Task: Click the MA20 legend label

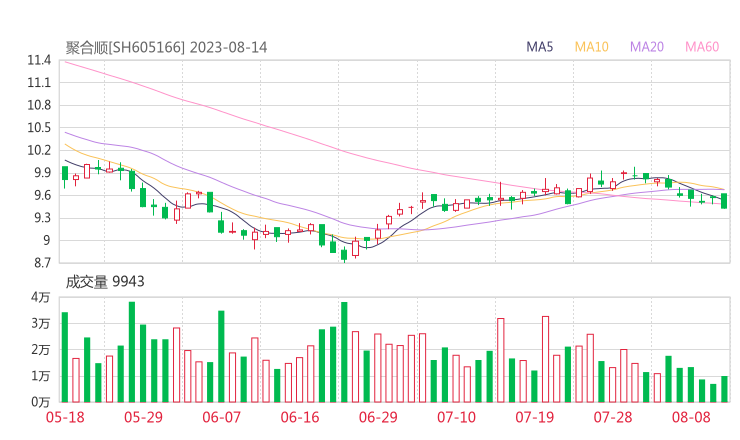Action: click(647, 47)
